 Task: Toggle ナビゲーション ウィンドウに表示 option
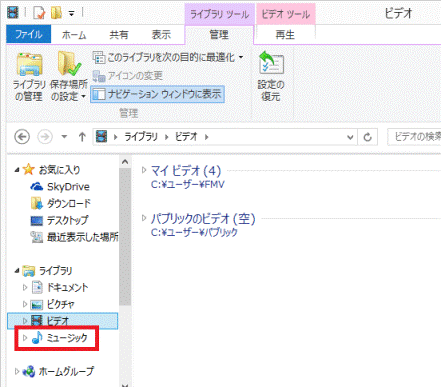click(x=157, y=94)
